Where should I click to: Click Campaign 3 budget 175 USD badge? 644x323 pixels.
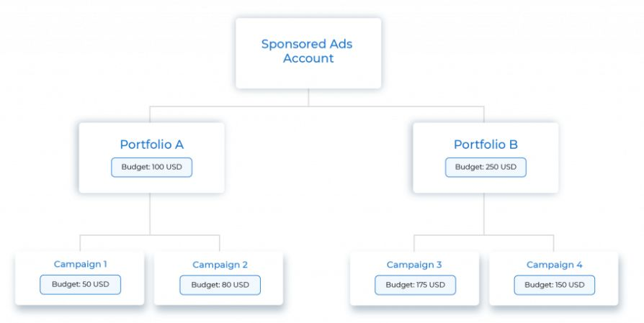coord(415,285)
